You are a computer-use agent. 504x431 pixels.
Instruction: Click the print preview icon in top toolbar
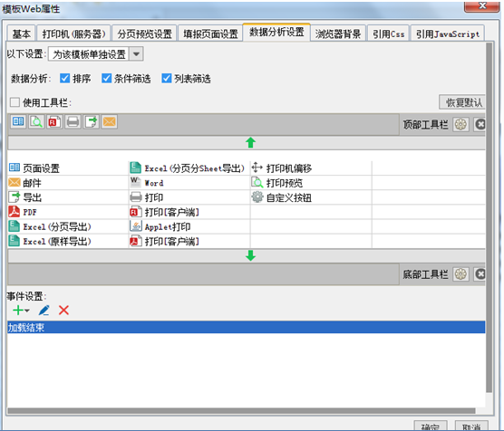[x=36, y=121]
